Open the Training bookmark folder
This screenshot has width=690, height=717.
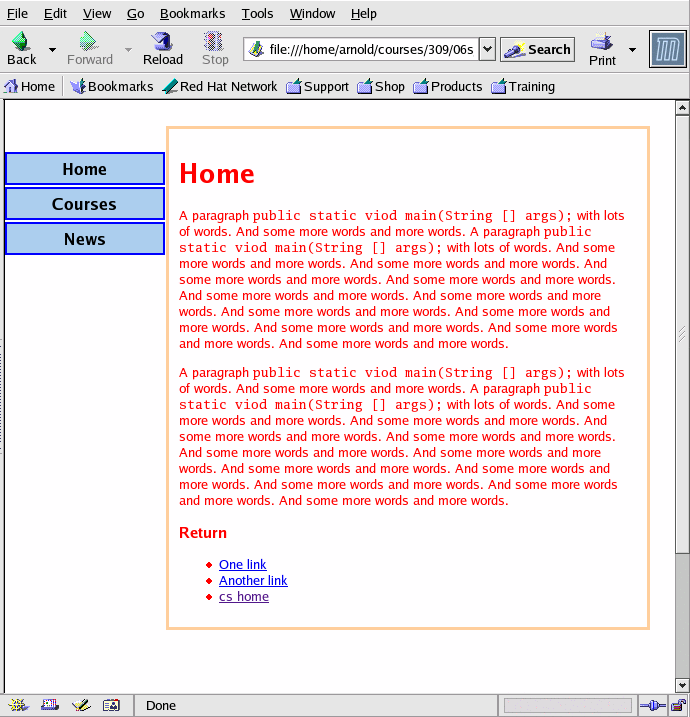click(523, 86)
